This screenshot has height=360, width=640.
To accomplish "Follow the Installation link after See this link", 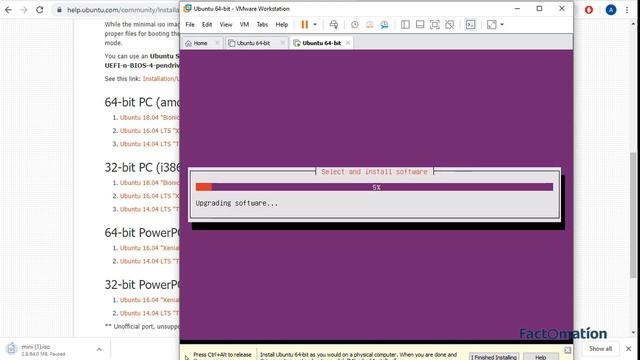I will [161, 78].
